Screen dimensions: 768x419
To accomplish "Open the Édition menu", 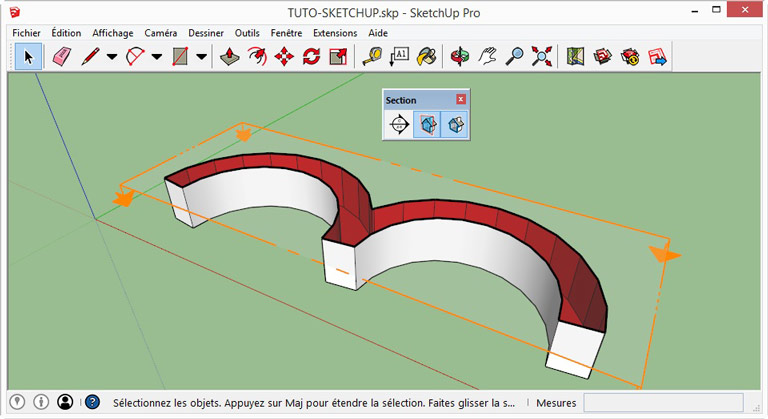I will click(66, 33).
